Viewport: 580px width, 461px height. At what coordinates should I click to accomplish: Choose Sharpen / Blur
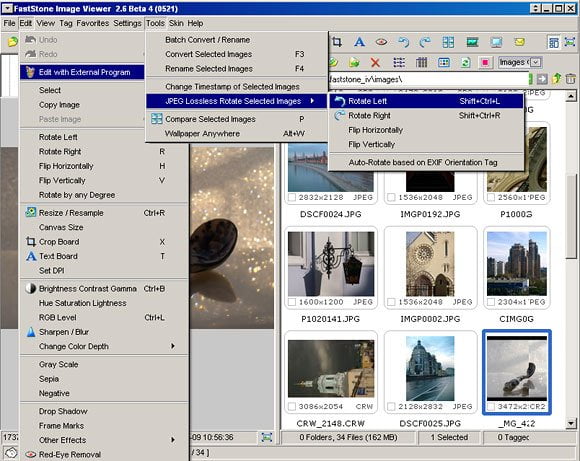click(x=104, y=332)
